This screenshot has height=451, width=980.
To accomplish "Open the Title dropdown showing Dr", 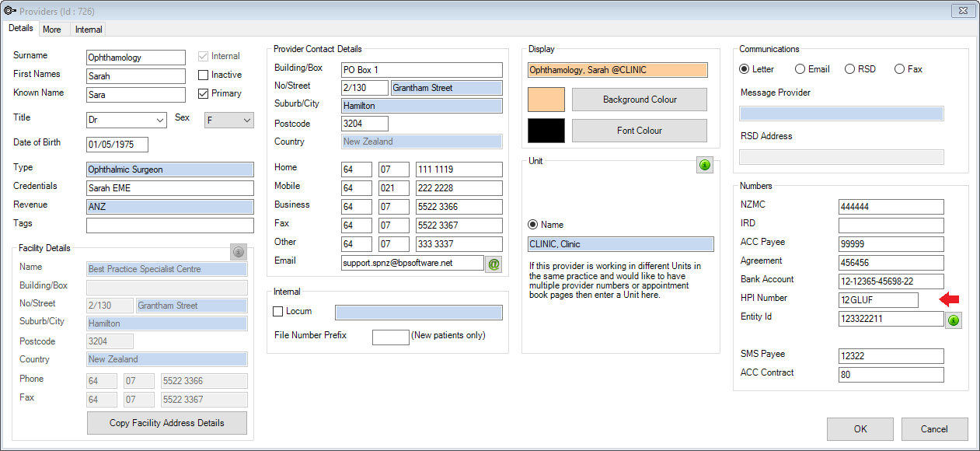I will point(127,120).
